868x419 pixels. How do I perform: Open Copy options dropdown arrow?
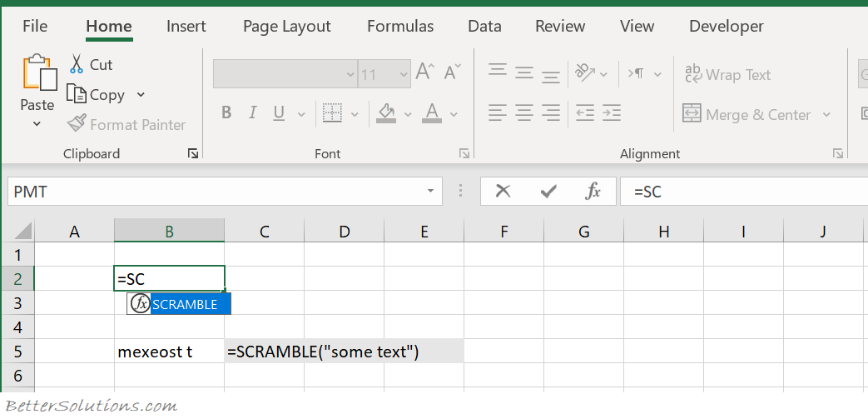coord(141,95)
